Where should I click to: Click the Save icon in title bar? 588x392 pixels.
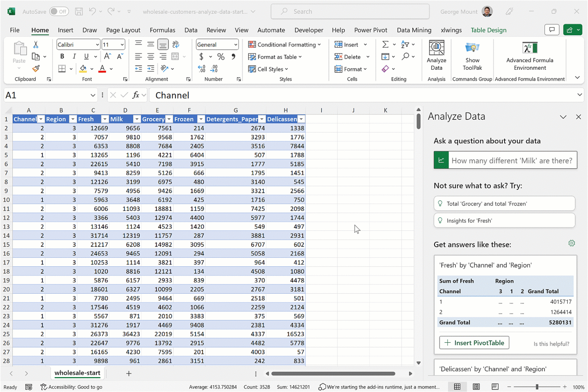[79, 11]
